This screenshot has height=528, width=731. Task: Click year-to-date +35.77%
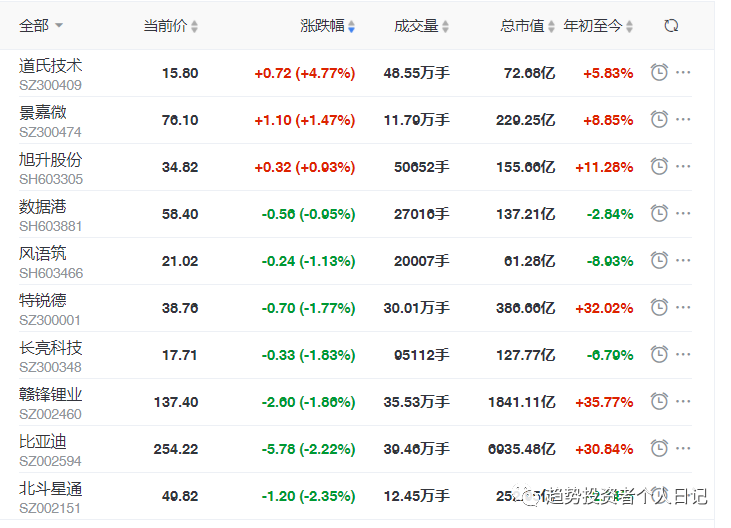pyautogui.click(x=604, y=402)
